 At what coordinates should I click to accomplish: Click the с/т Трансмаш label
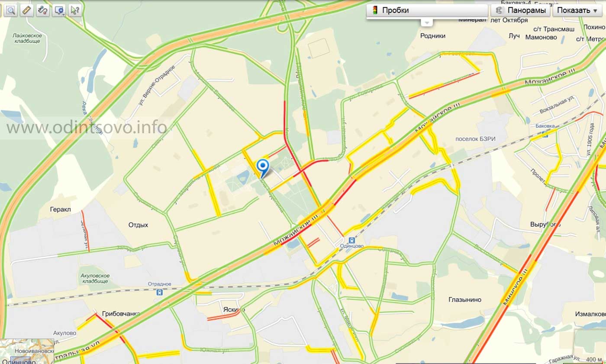[554, 29]
